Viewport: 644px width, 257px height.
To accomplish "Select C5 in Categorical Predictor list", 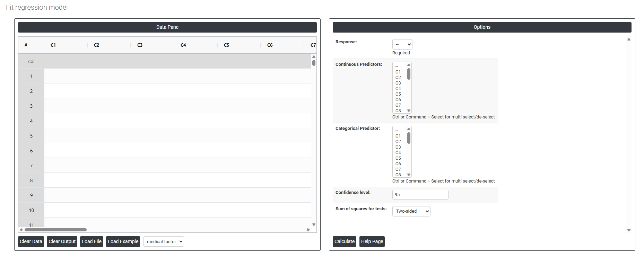I will point(398,158).
